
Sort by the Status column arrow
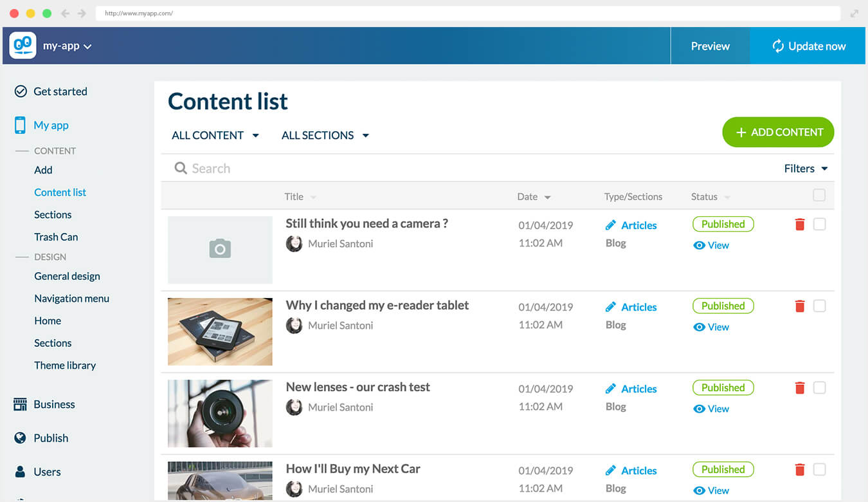click(x=727, y=198)
